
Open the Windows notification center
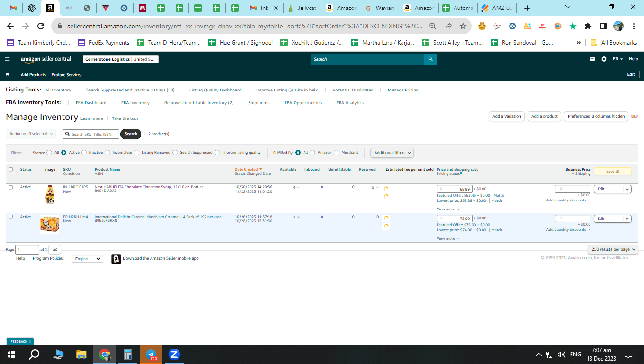pos(628,354)
